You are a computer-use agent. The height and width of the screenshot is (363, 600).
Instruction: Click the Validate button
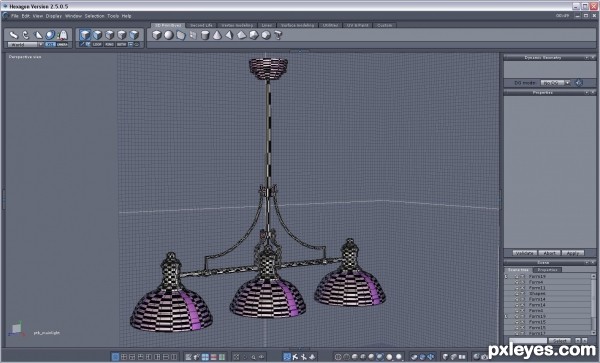[525, 253]
